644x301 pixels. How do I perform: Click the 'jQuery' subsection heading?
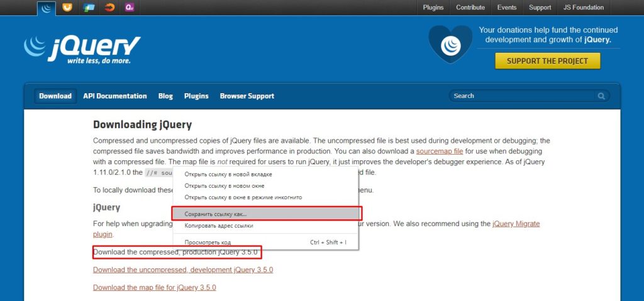pyautogui.click(x=106, y=207)
